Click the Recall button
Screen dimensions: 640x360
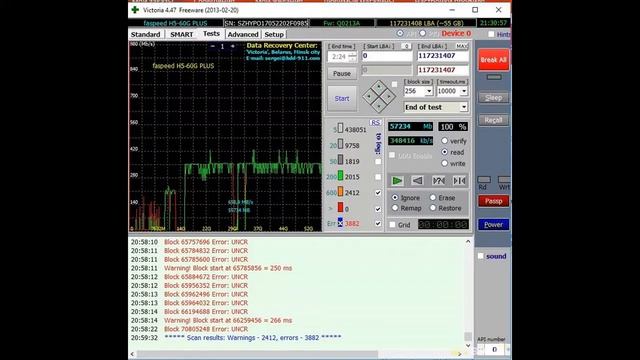[x=493, y=120]
